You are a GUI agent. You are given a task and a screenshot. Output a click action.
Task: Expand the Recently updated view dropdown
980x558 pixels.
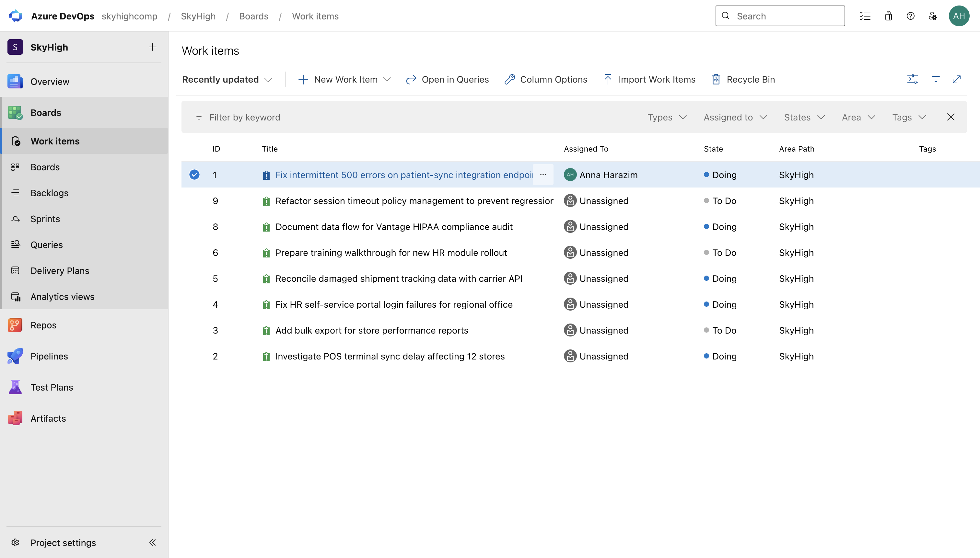click(227, 79)
